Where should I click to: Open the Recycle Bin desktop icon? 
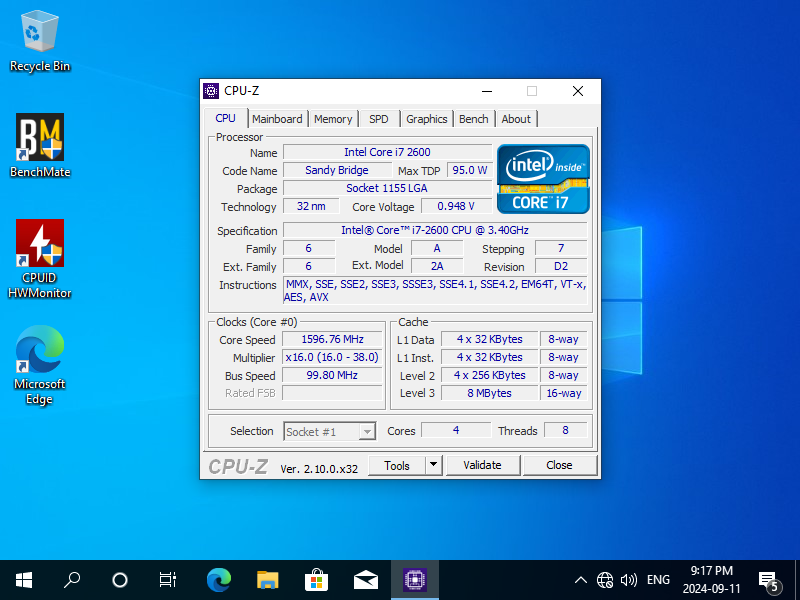click(40, 42)
